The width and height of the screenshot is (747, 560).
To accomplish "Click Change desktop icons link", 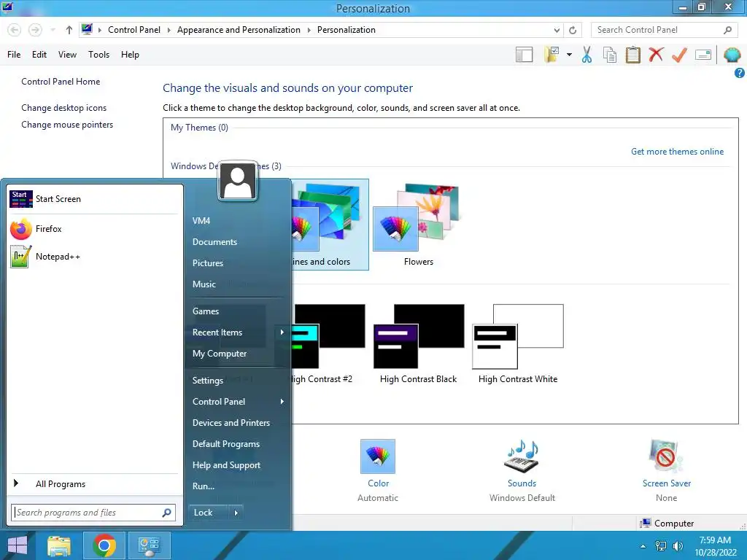I will 64,108.
